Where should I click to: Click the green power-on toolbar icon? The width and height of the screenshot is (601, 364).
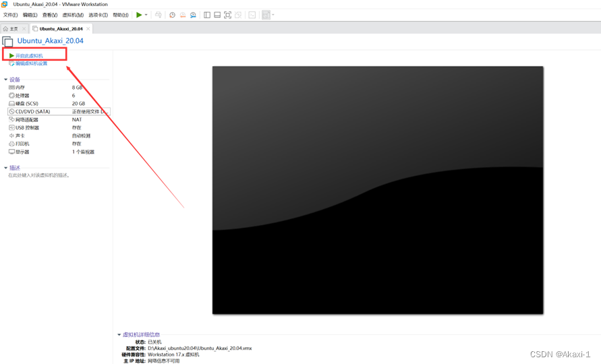click(139, 15)
